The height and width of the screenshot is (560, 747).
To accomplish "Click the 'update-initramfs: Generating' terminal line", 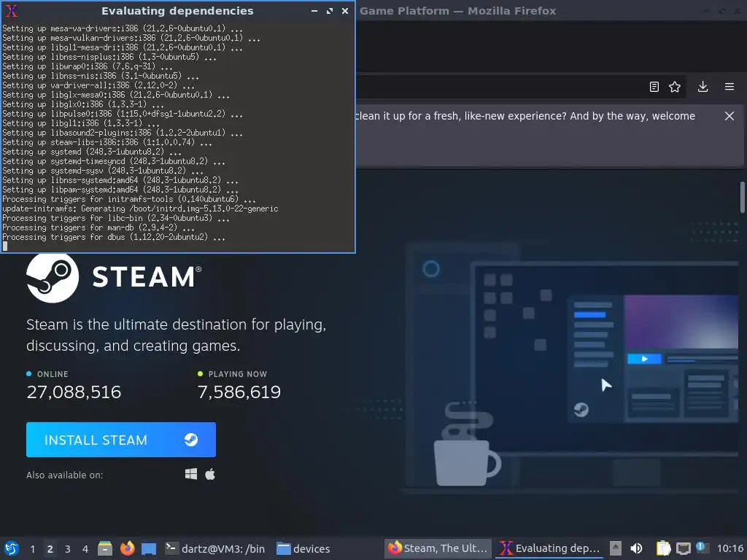I will 140,209.
